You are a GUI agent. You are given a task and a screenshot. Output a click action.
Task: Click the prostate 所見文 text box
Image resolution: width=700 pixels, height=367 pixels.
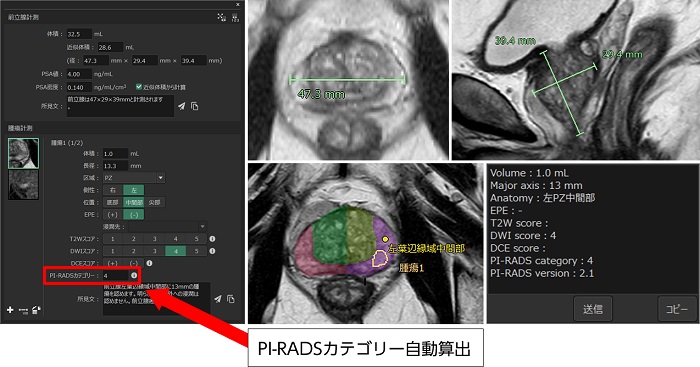[x=120, y=106]
